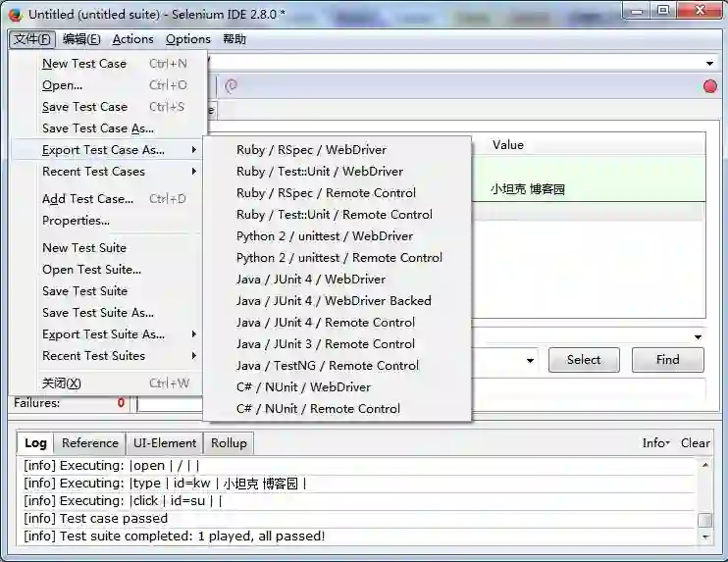Click log line 'Test case passed'
The image size is (728, 562).
95,519
